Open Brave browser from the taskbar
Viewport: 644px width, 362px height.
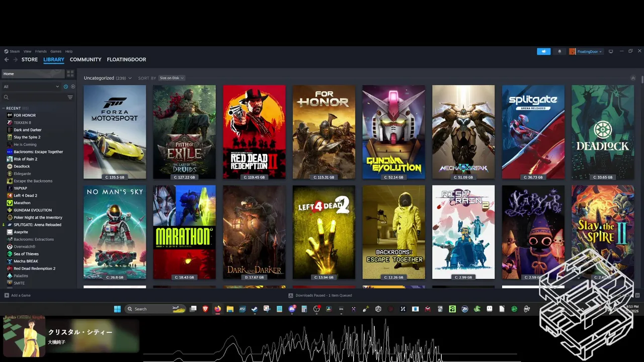(x=205, y=309)
